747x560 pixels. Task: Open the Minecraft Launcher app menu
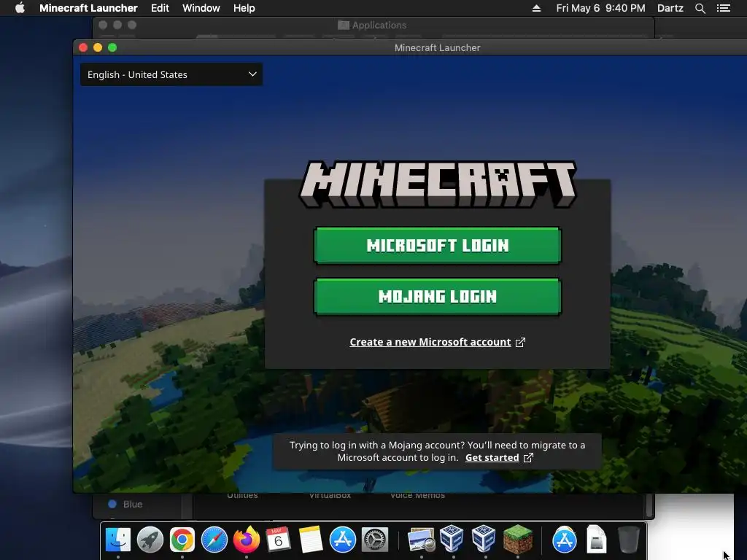tap(88, 8)
